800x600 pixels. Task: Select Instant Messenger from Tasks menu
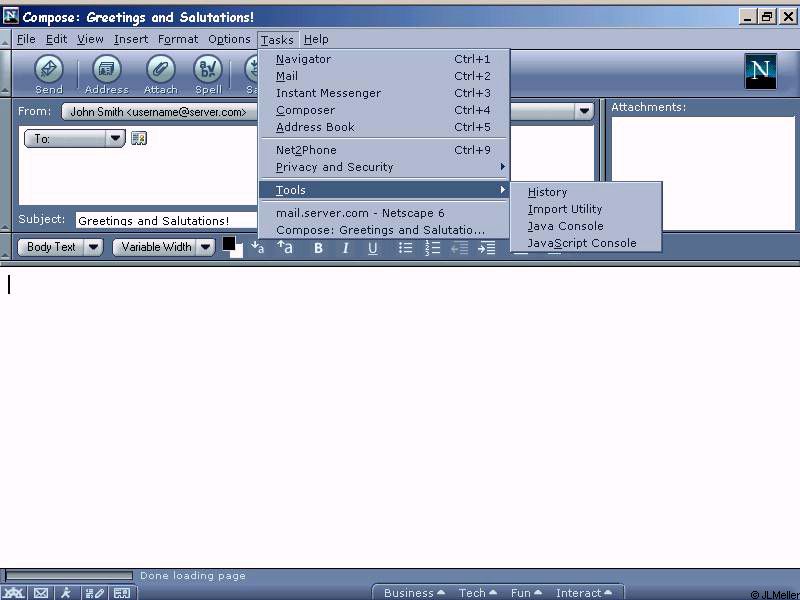(x=384, y=93)
